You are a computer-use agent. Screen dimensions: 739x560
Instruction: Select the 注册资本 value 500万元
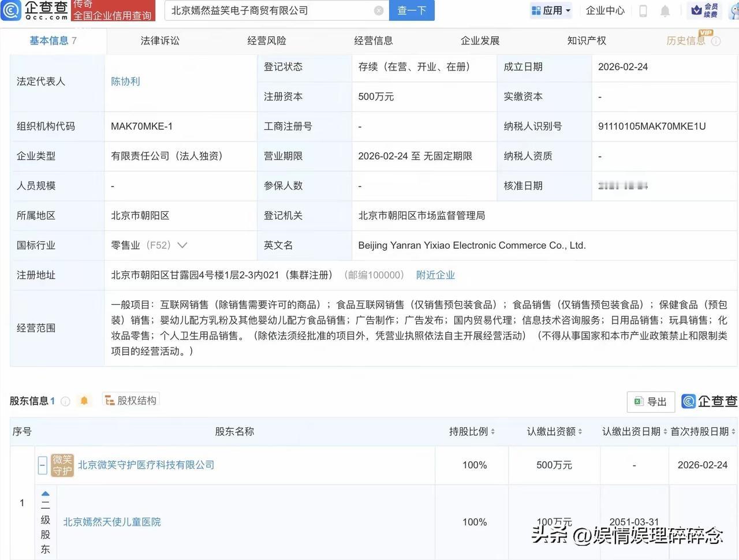376,97
